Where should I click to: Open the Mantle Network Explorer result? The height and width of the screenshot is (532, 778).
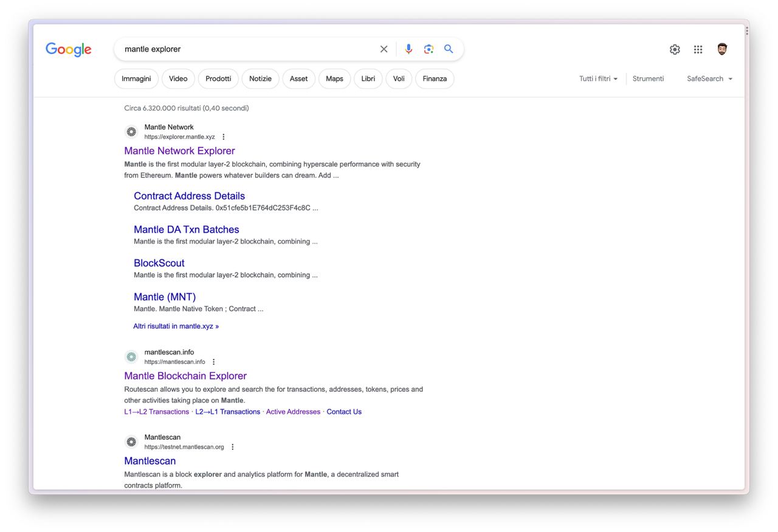click(179, 151)
